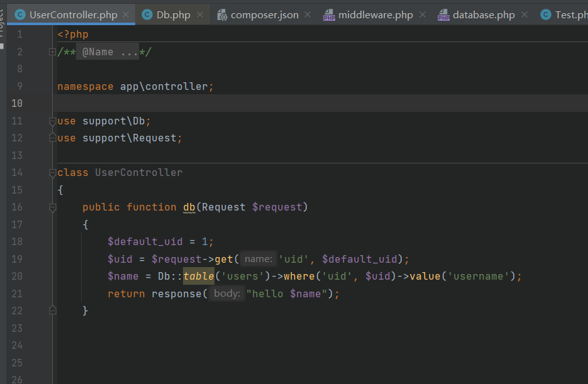Close the Db.php tab
Image resolution: width=588 pixels, height=384 pixels.
[x=200, y=14]
